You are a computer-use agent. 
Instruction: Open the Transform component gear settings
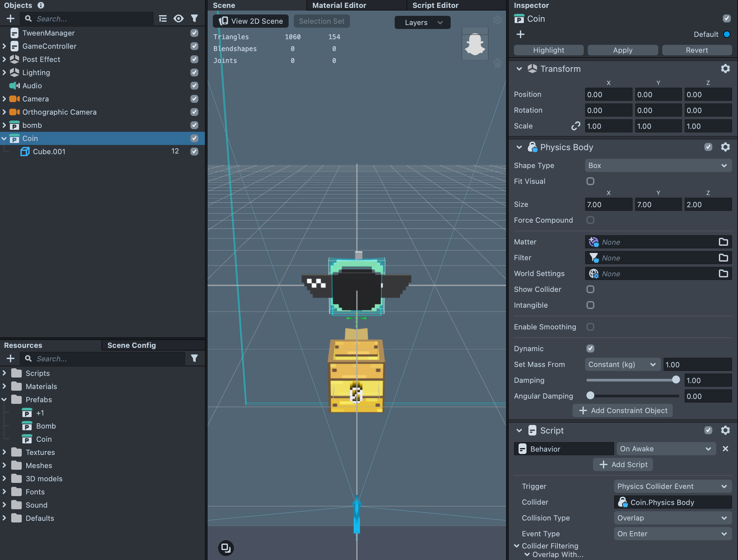725,69
